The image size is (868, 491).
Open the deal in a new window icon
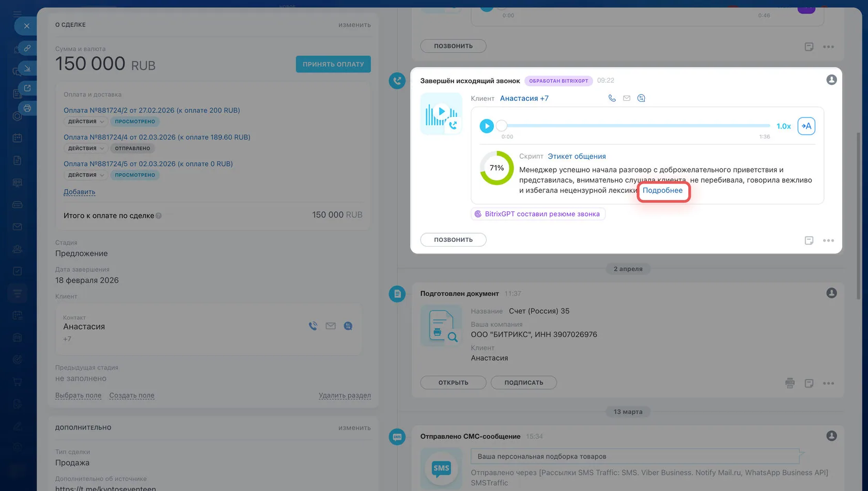27,88
